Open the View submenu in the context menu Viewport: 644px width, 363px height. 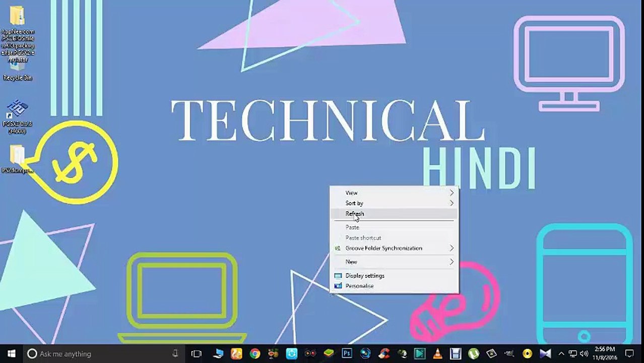click(394, 193)
